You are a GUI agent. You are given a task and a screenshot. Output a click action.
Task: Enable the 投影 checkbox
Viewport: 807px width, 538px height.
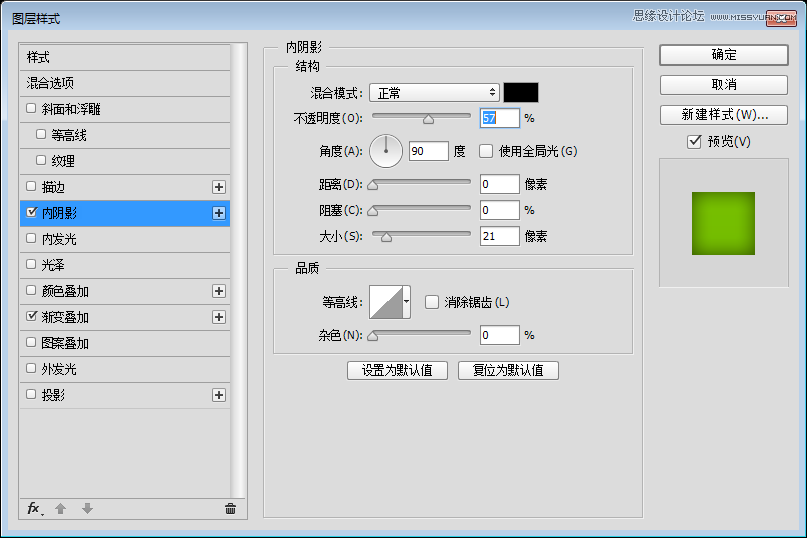[31, 394]
